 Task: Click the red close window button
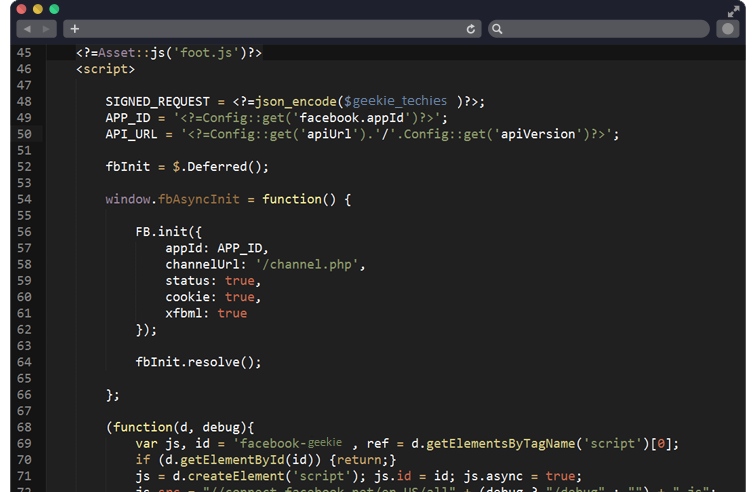click(21, 9)
